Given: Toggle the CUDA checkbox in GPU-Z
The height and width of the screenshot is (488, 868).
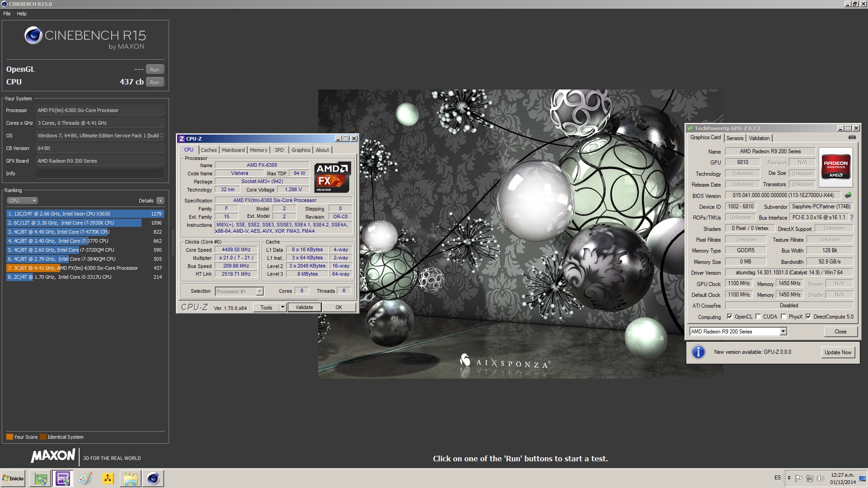Looking at the screenshot, I should point(758,317).
